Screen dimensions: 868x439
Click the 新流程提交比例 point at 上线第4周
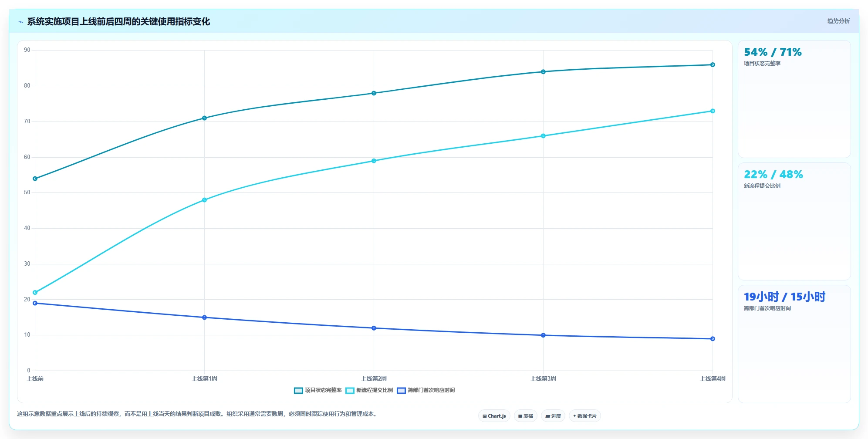[x=713, y=111]
